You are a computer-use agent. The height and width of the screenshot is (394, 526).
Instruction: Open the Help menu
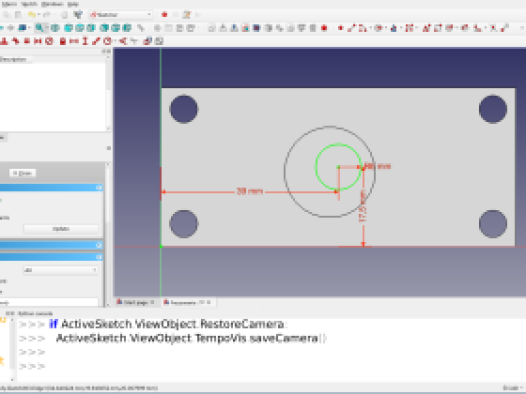click(x=73, y=4)
